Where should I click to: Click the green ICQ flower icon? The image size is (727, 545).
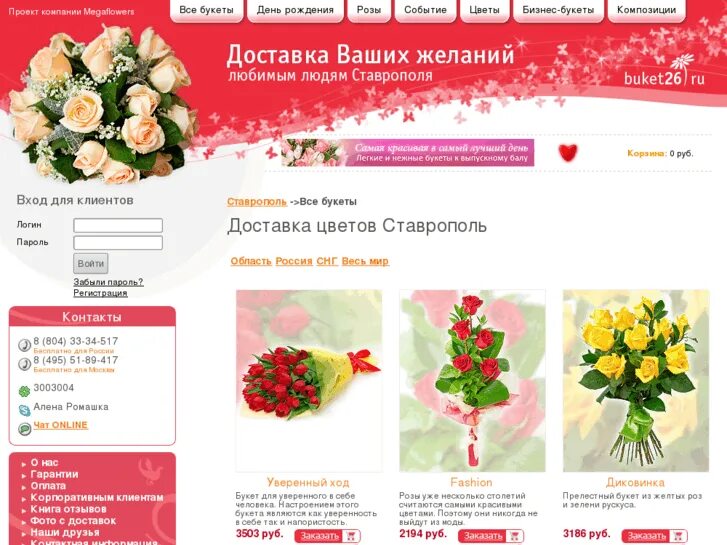[x=24, y=391]
